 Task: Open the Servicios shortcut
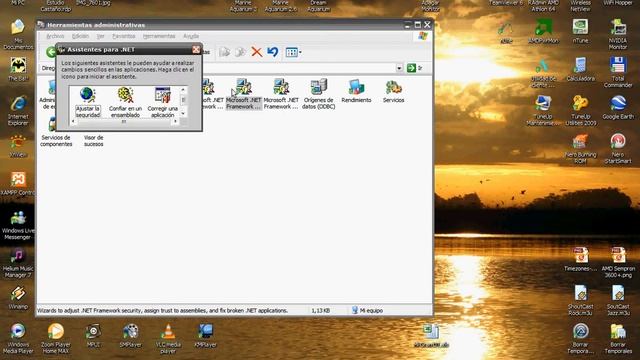tap(393, 91)
